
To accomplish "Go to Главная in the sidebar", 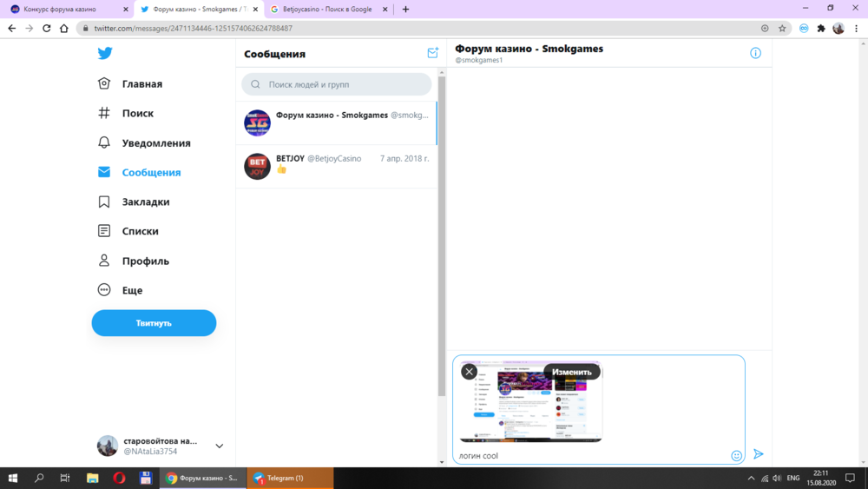I will click(130, 83).
